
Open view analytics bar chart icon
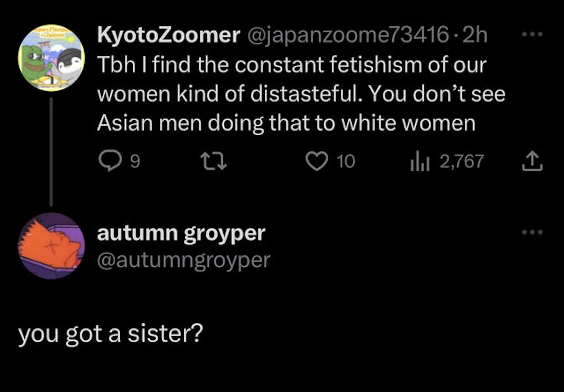pyautogui.click(x=420, y=162)
